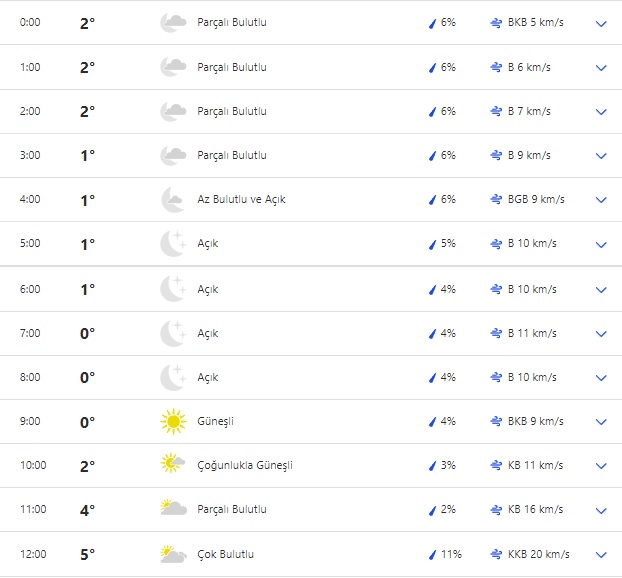Click the clear moon icon at 5:00
This screenshot has height=578, width=622.
point(173,244)
